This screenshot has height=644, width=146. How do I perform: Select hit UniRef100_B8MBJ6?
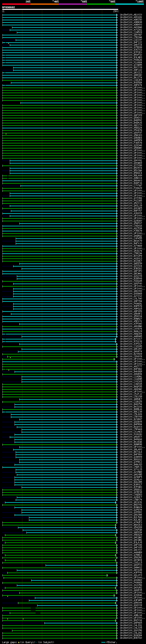(x=131, y=409)
